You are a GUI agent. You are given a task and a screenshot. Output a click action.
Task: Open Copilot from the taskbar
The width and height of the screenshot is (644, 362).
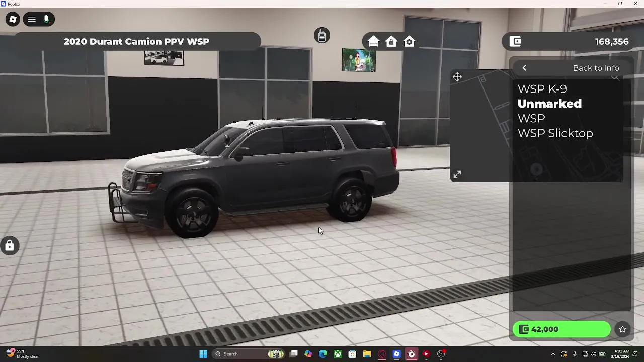308,354
